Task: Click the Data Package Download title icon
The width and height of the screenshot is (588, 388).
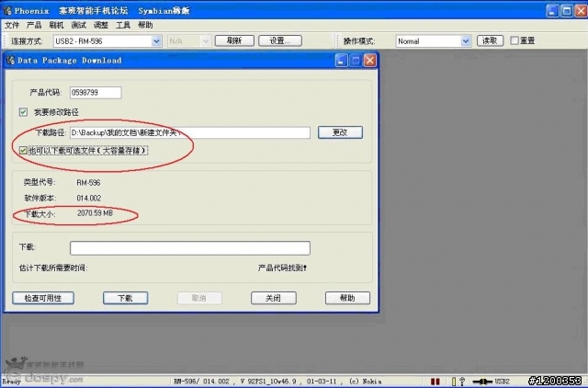Action: (x=10, y=60)
